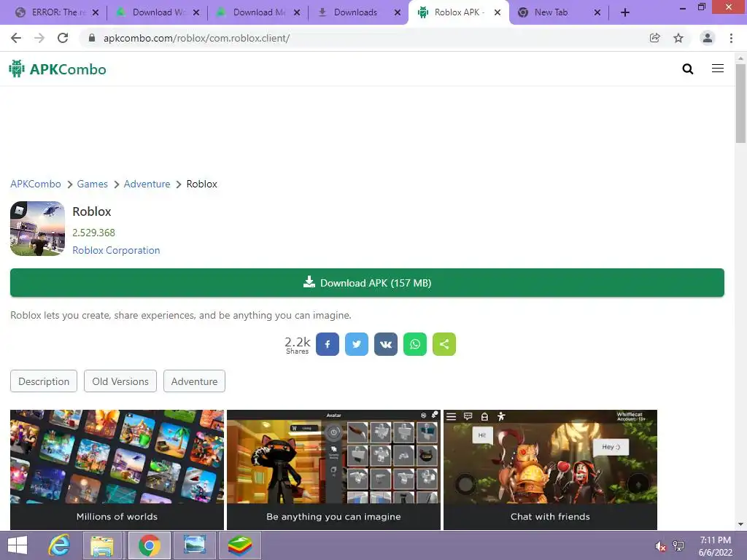
Task: Go to Games breadcrumb link
Action: (93, 184)
